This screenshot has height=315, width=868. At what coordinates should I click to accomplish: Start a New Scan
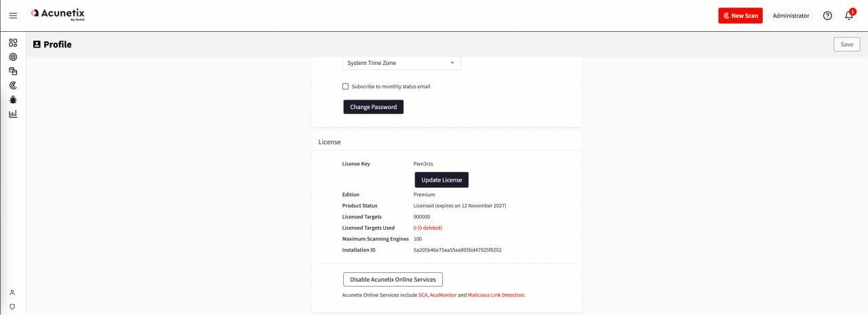pos(741,16)
